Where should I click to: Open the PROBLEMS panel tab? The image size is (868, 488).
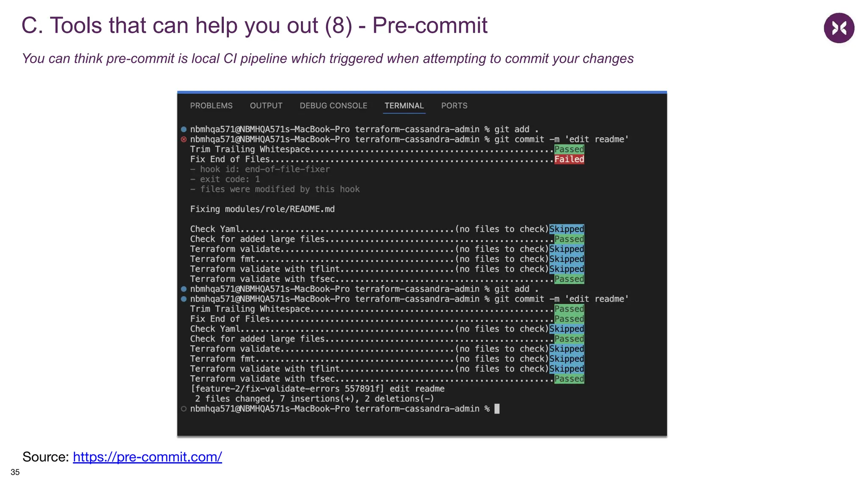(x=211, y=105)
